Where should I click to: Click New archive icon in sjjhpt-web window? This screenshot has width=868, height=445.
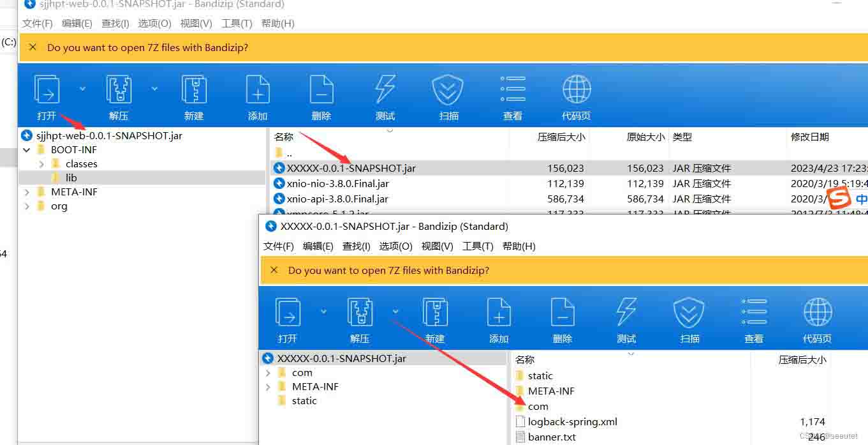pos(194,90)
